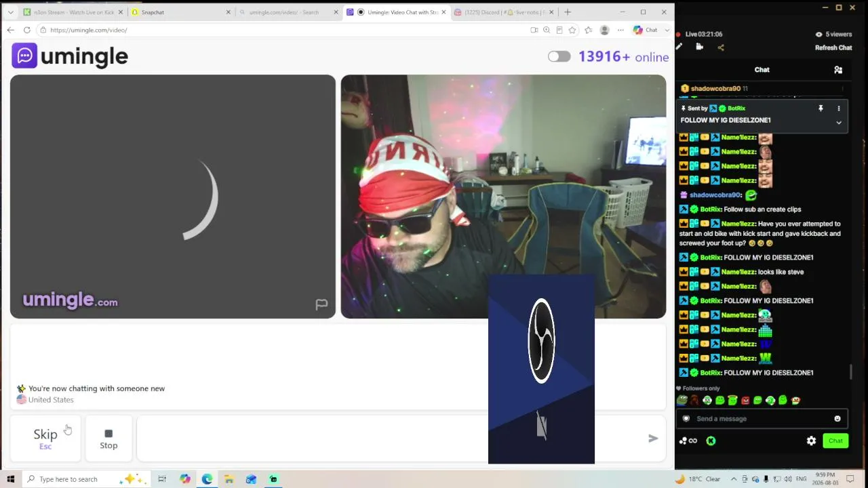Image resolution: width=868 pixels, height=488 pixels.
Task: Open the browser favorites list
Action: pyautogui.click(x=588, y=30)
